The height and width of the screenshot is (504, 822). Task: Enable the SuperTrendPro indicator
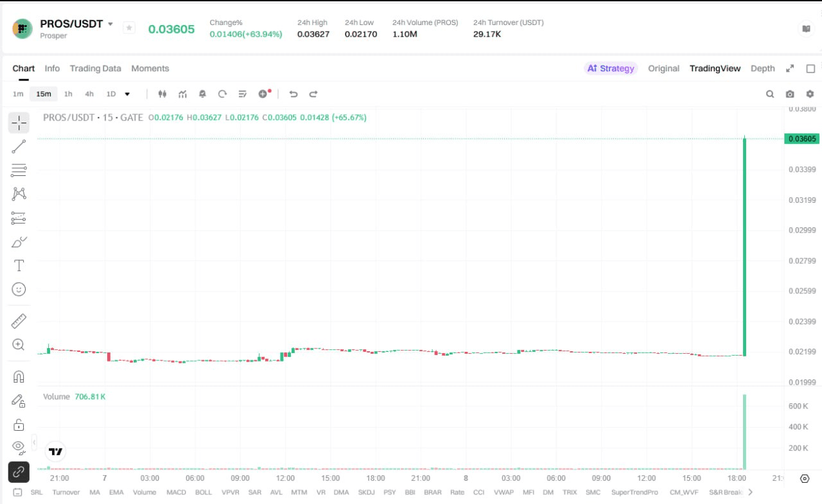coord(634,492)
